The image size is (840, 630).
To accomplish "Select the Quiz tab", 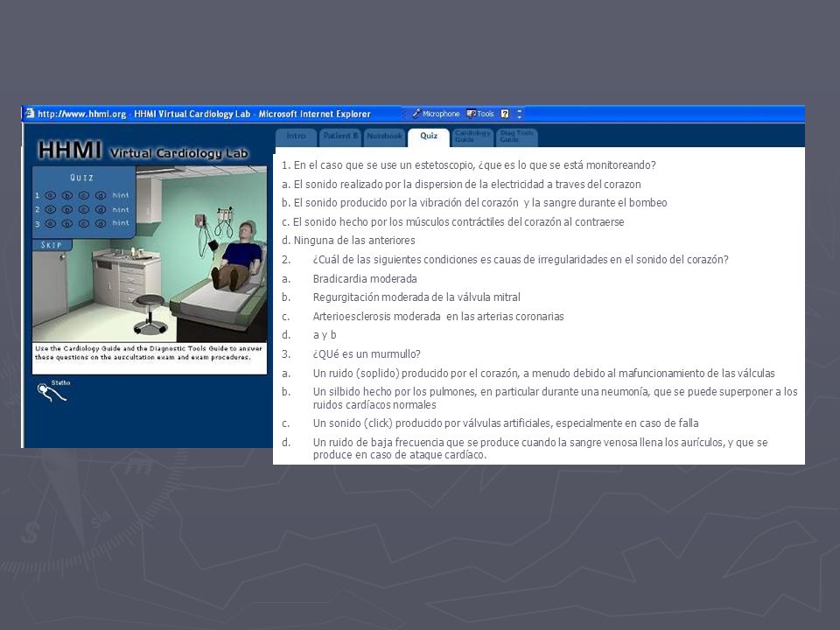I will [429, 136].
